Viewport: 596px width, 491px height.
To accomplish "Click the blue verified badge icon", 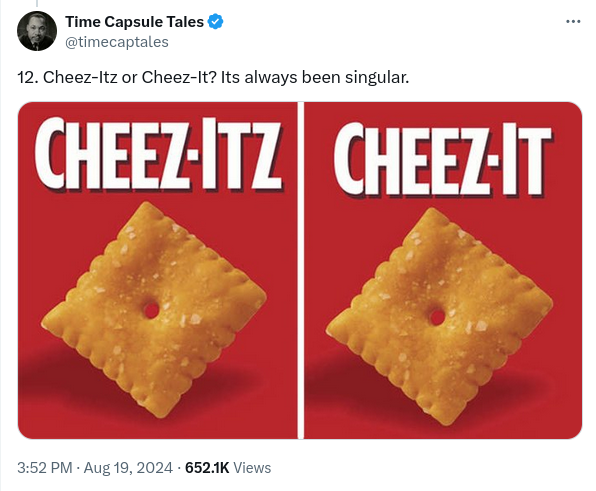I will (216, 22).
